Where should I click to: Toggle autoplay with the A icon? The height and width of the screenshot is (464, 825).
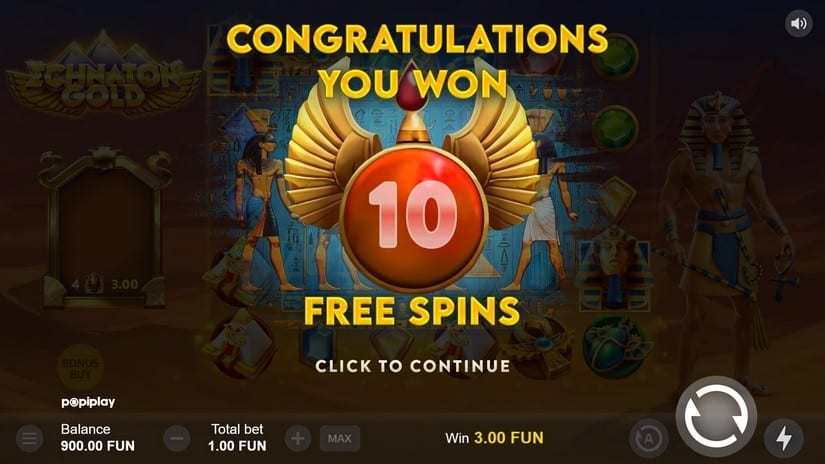pos(649,438)
